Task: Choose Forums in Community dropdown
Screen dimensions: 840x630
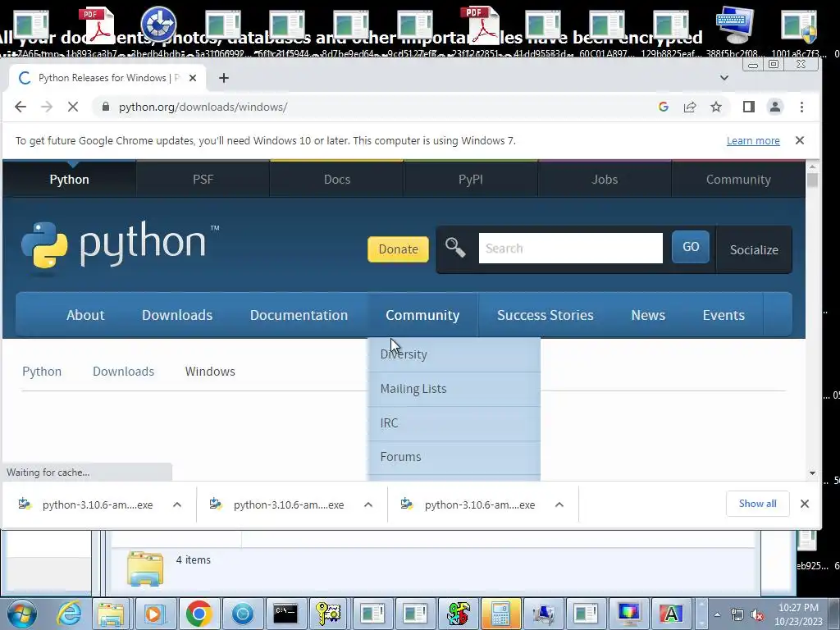Action: click(454, 457)
